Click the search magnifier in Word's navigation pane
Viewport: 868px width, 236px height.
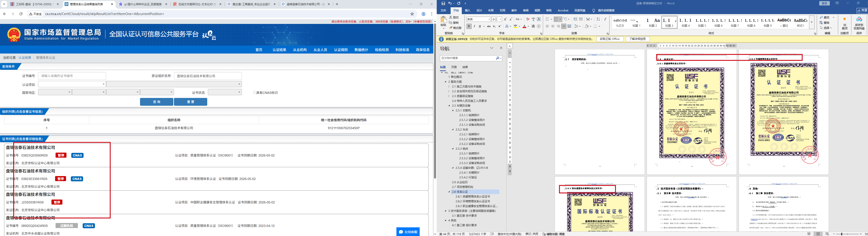point(497,58)
